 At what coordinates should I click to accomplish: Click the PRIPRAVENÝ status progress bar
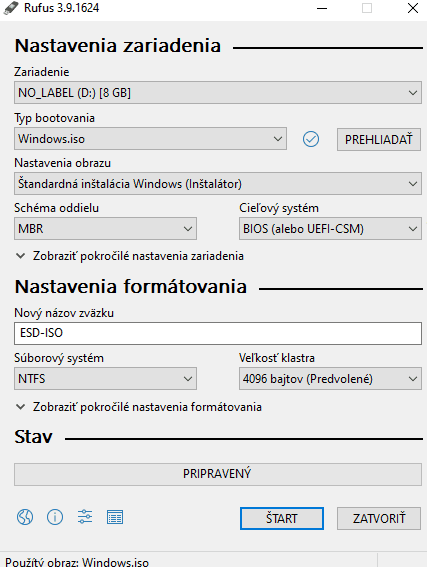pyautogui.click(x=218, y=474)
